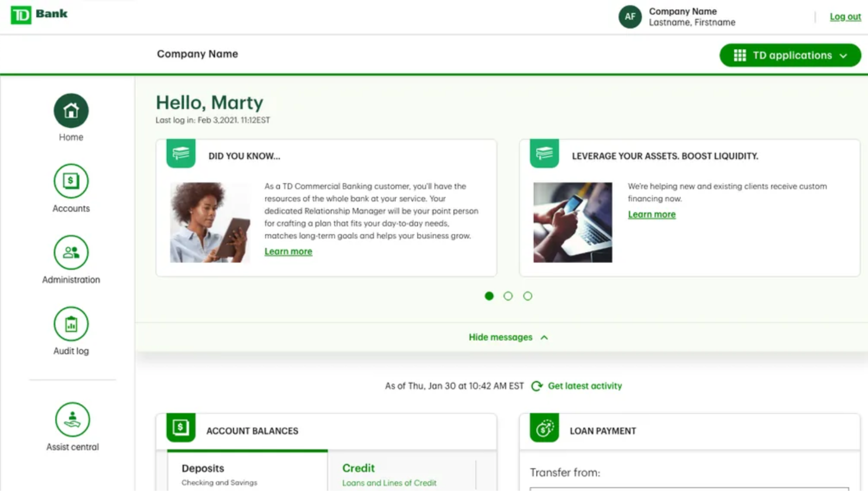The width and height of the screenshot is (868, 493).
Task: Open Administration section
Action: click(71, 260)
